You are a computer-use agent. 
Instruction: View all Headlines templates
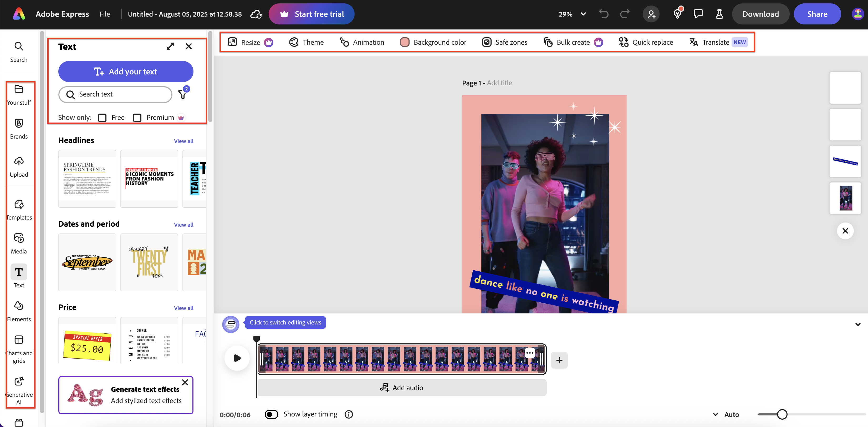(x=184, y=141)
